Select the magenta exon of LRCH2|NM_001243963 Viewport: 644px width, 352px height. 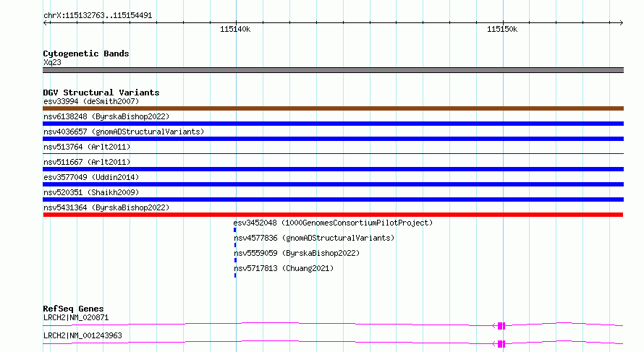501,344
